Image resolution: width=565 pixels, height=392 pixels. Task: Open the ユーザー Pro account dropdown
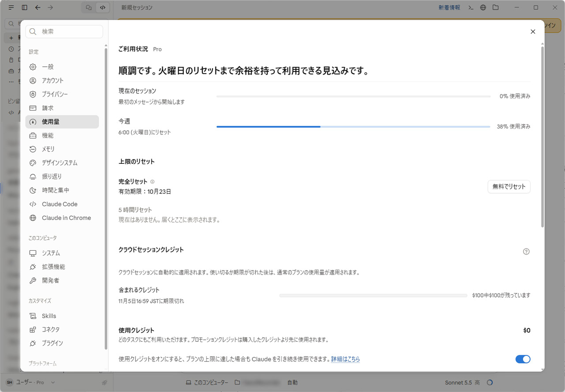[x=30, y=382]
